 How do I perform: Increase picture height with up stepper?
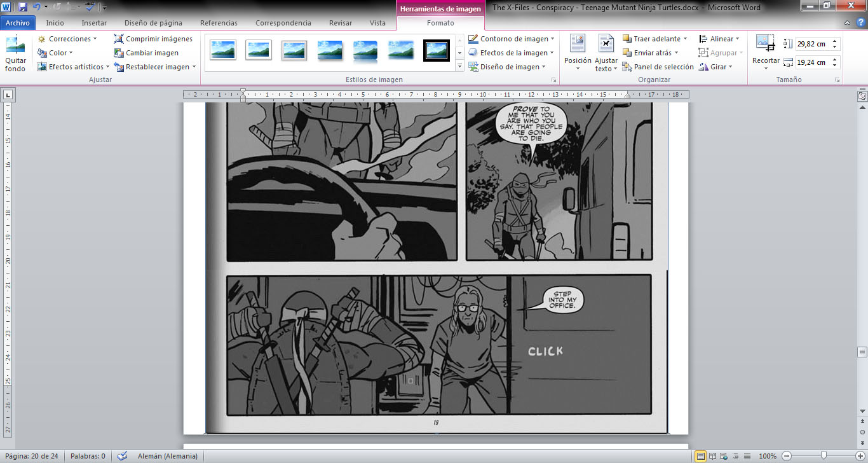tap(835, 41)
